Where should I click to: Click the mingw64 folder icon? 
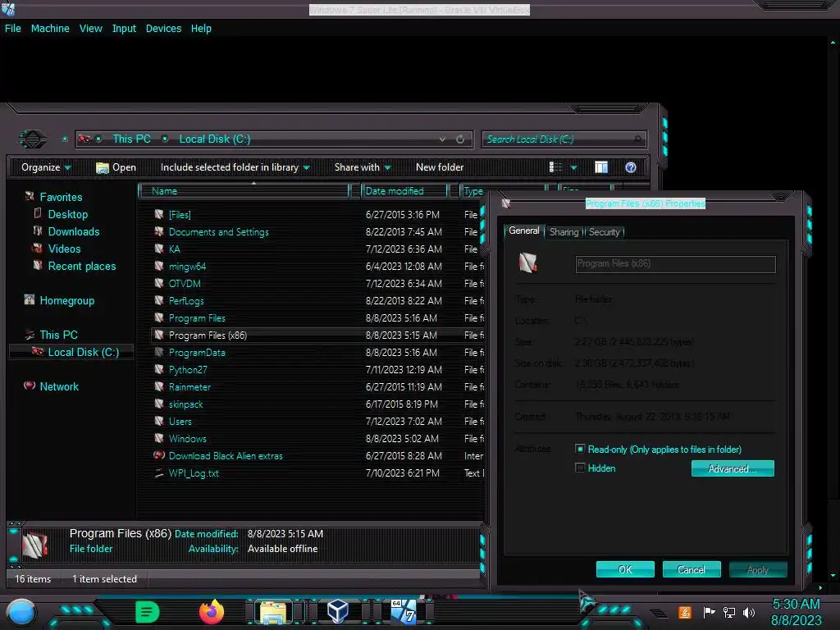[158, 266]
